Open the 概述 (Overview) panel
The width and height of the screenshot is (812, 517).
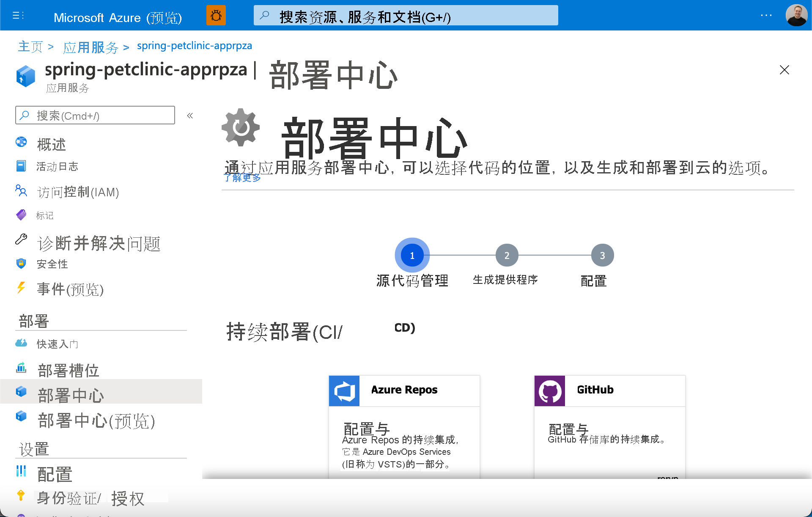tap(51, 144)
